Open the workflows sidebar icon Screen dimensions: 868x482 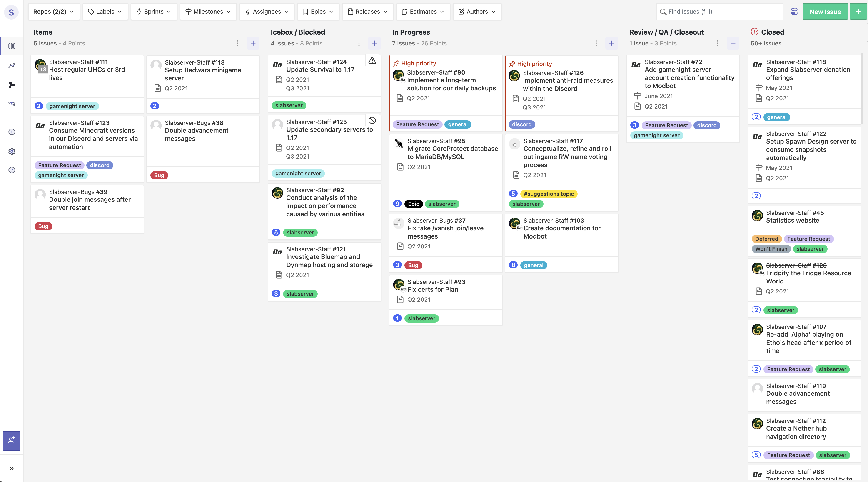[x=12, y=104]
